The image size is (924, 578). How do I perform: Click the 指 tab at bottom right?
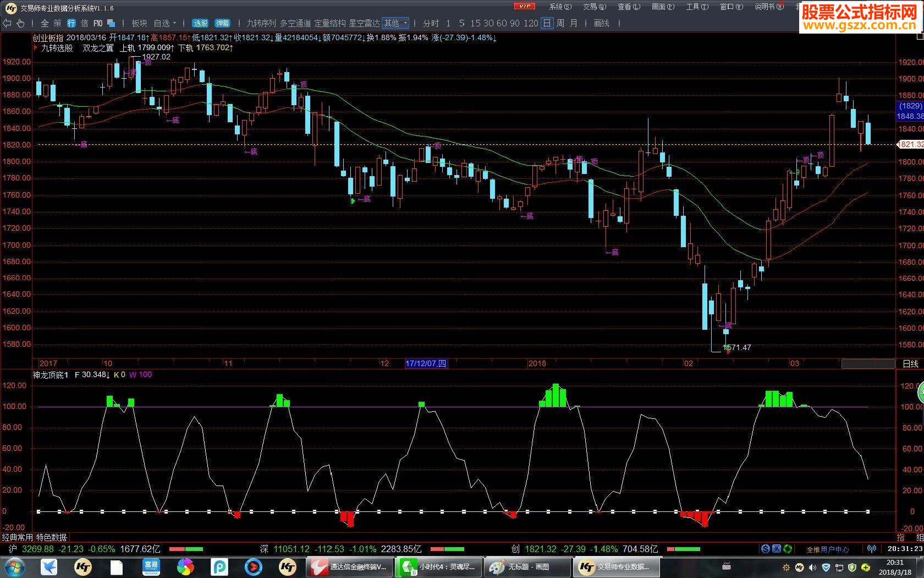tap(900, 537)
